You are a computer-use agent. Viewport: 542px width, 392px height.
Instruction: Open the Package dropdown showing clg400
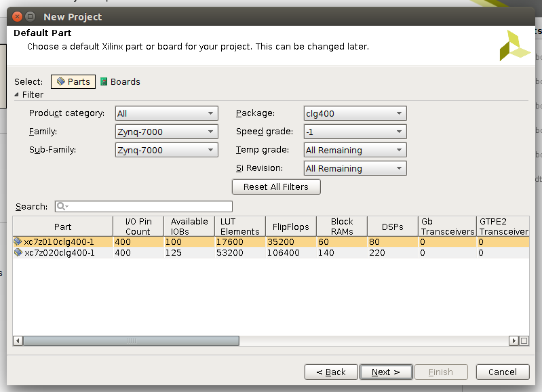355,113
